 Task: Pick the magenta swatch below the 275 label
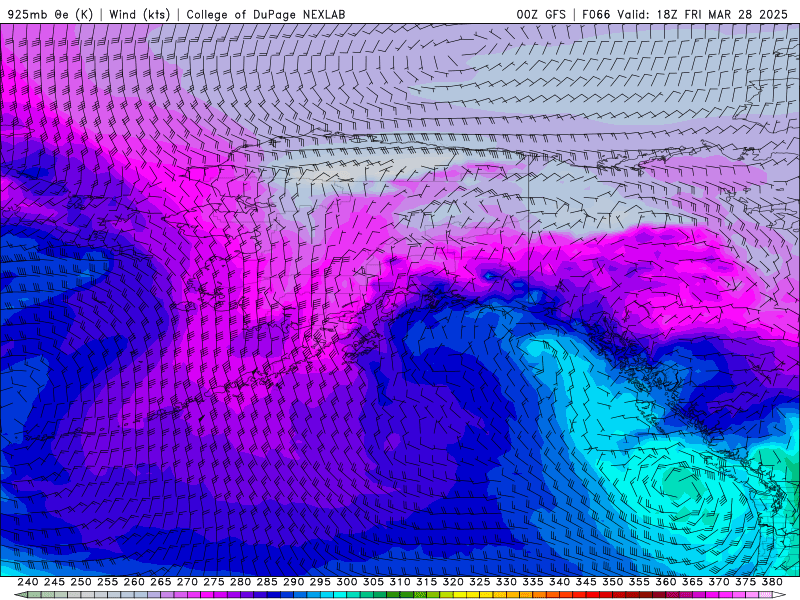click(208, 595)
